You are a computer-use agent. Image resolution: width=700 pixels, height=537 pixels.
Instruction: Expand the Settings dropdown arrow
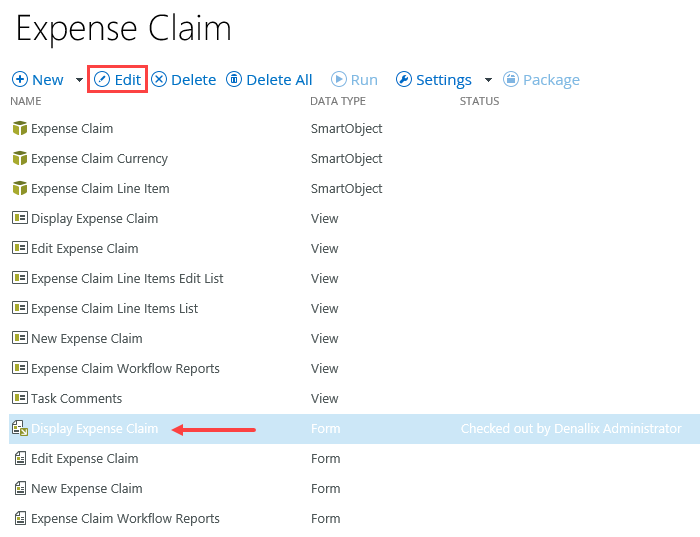click(488, 80)
